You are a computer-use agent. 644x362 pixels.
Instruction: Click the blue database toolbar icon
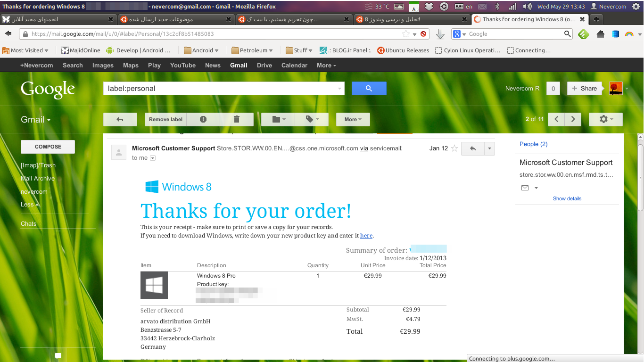615,34
